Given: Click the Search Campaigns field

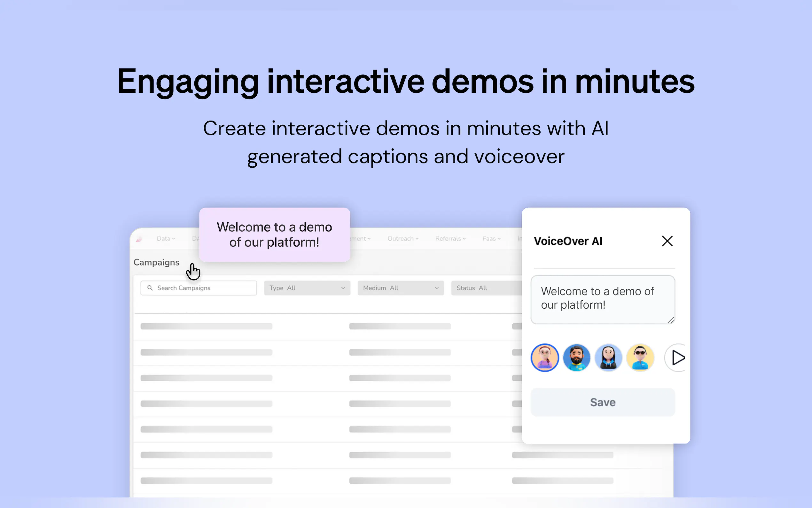Looking at the screenshot, I should [x=201, y=288].
